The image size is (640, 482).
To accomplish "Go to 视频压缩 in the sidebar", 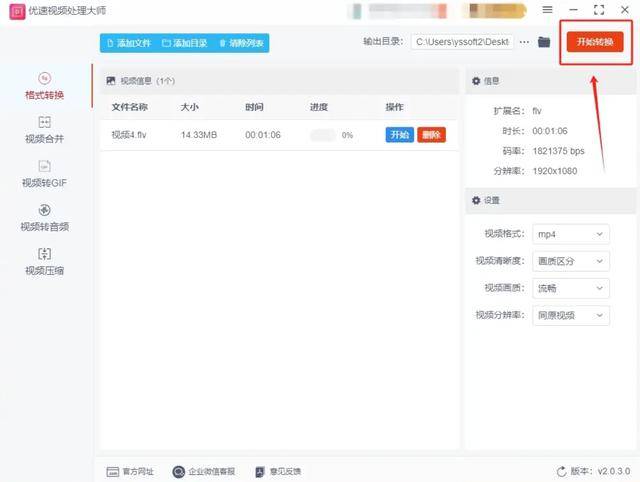I will coord(44,262).
